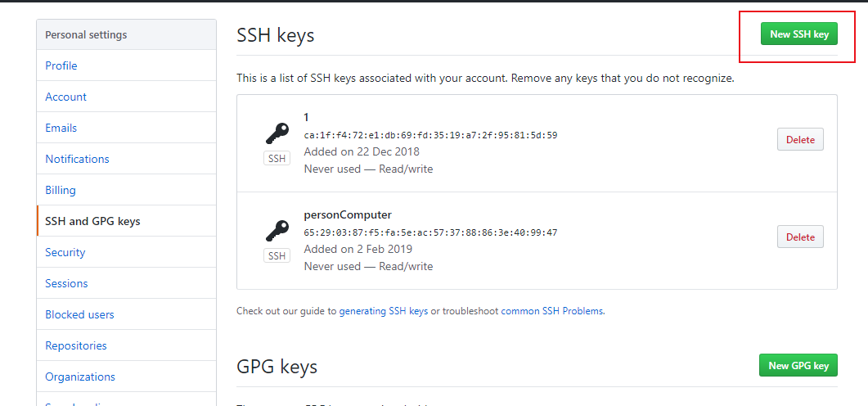This screenshot has width=868, height=406.
Task: Follow the generating SSH keys link
Action: [x=384, y=311]
